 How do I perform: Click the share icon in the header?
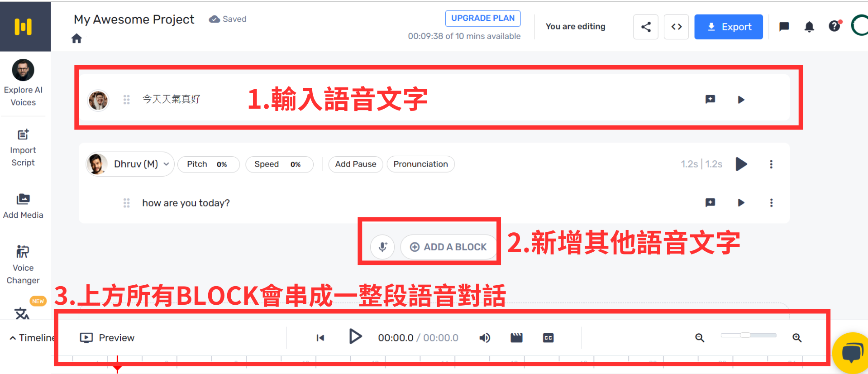[645, 27]
